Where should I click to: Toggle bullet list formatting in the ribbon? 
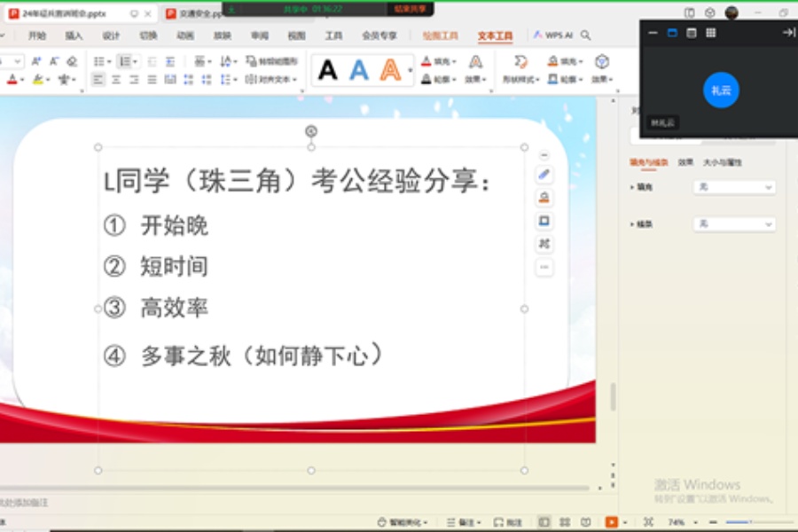(99, 60)
